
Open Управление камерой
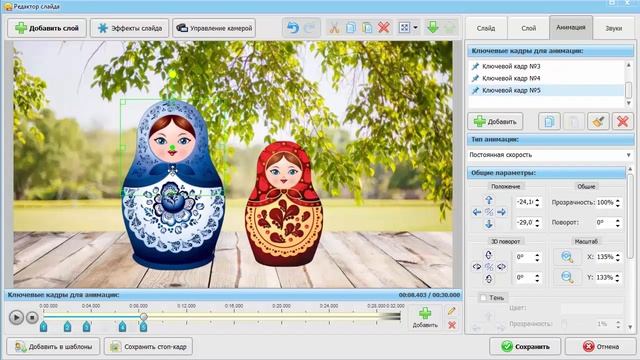click(214, 28)
